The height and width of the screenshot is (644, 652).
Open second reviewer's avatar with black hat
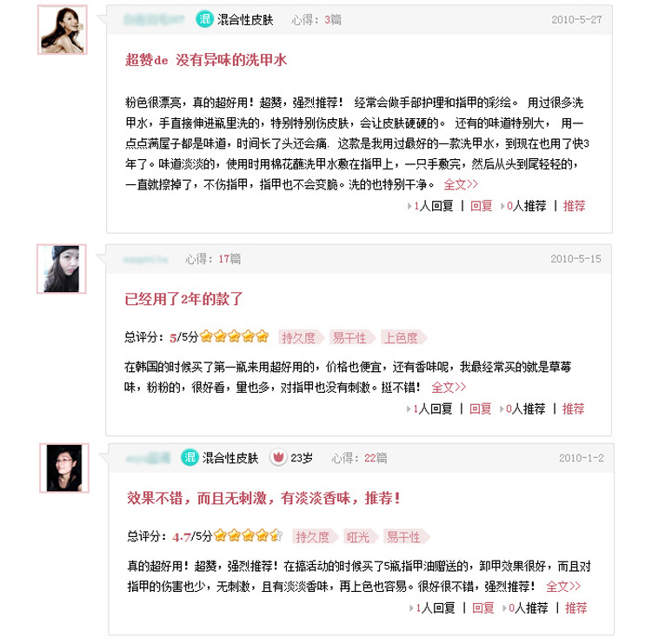[x=62, y=269]
